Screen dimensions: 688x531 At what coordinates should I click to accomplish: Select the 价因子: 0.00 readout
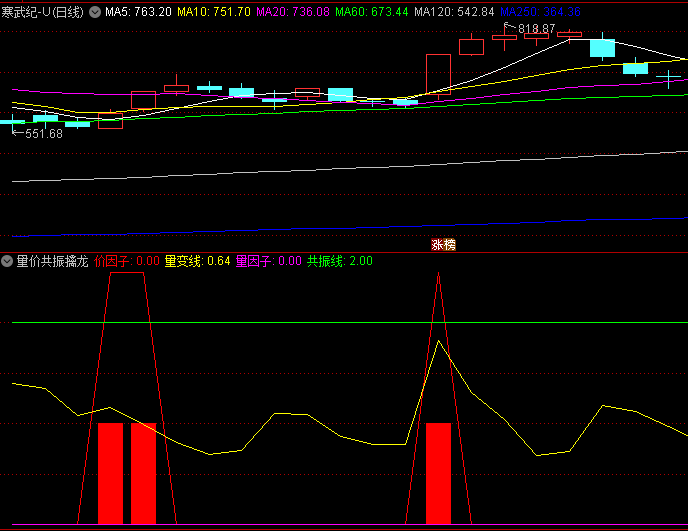(x=127, y=262)
